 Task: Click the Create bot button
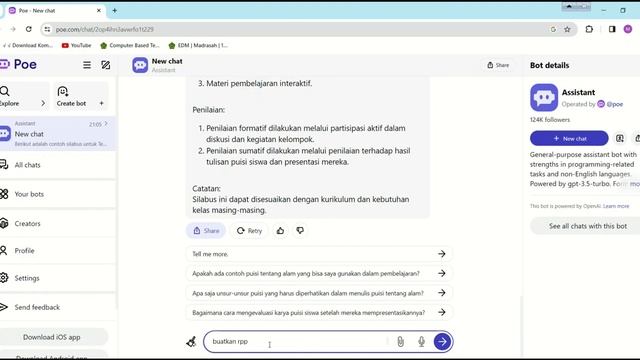(x=81, y=96)
